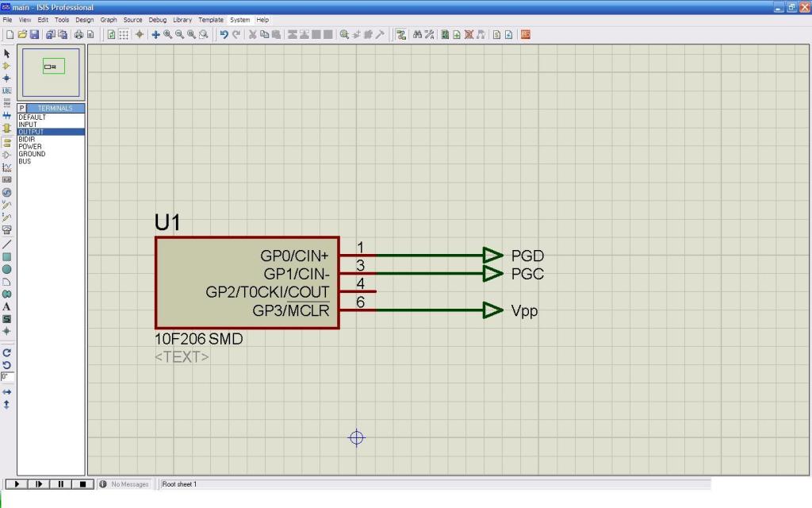This screenshot has width=812, height=508.
Task: Open a design using the folder icon
Action: (x=22, y=35)
